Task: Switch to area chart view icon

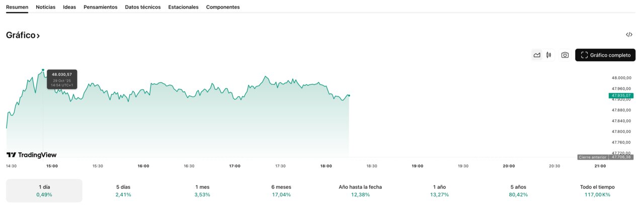Action: pyautogui.click(x=537, y=55)
